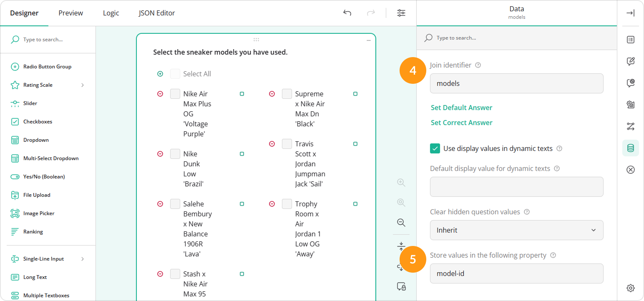Open the Validation circled-X icon in the sidebar
Viewport: 644px width, 301px height.
(631, 170)
